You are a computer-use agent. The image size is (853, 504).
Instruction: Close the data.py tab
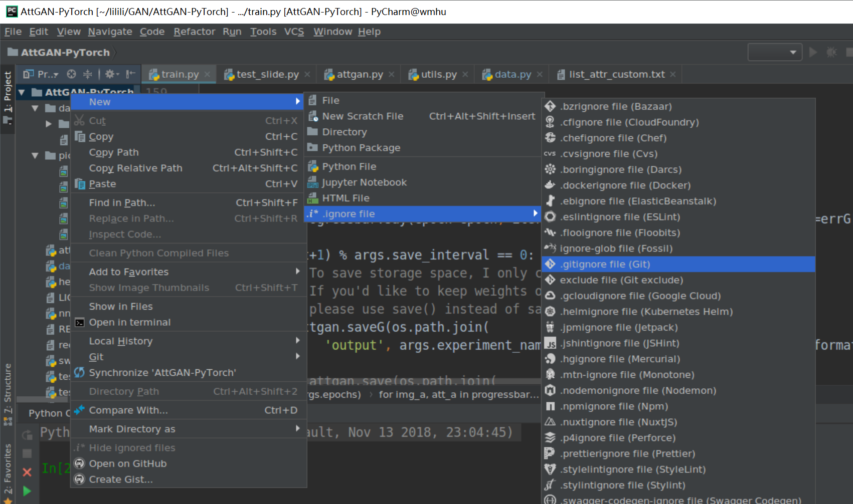click(540, 74)
